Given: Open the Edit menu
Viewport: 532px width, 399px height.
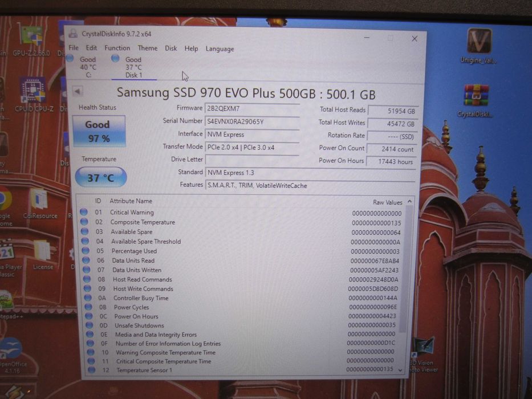Looking at the screenshot, I should point(91,48).
